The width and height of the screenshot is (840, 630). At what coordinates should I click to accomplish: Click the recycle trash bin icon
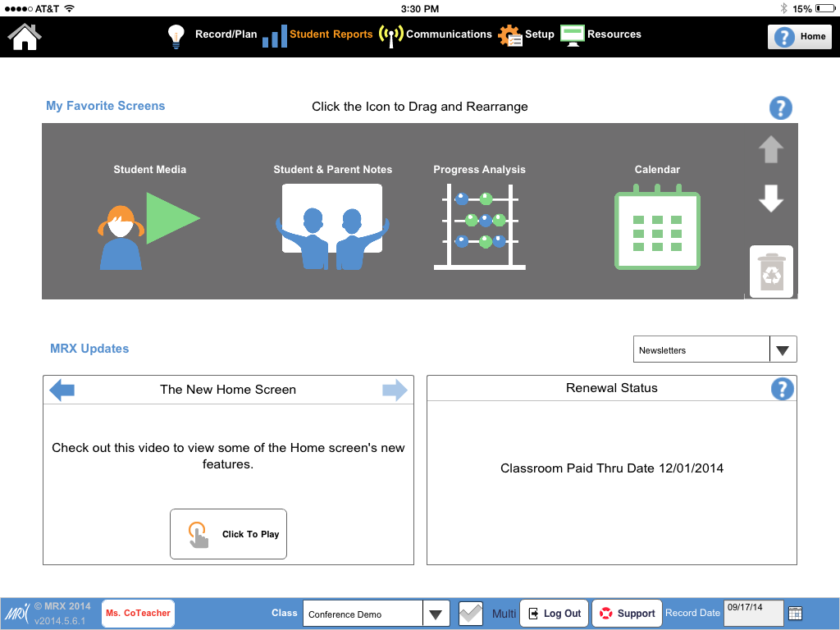(771, 272)
